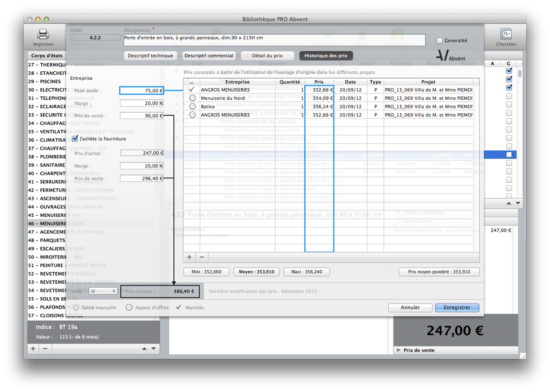Viewport: 550px width, 392px height.
Task: Remove a price history row with minus button
Action: pyautogui.click(x=202, y=258)
